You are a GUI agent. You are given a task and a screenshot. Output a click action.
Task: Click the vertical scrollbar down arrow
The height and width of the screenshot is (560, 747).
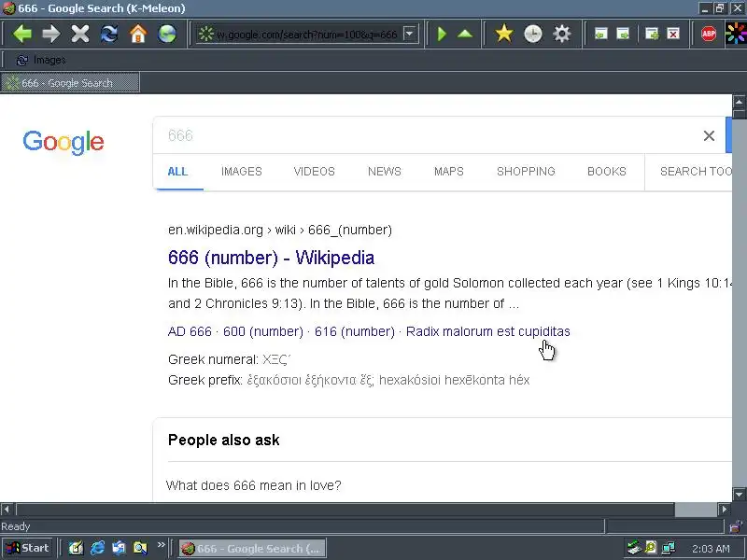(739, 495)
